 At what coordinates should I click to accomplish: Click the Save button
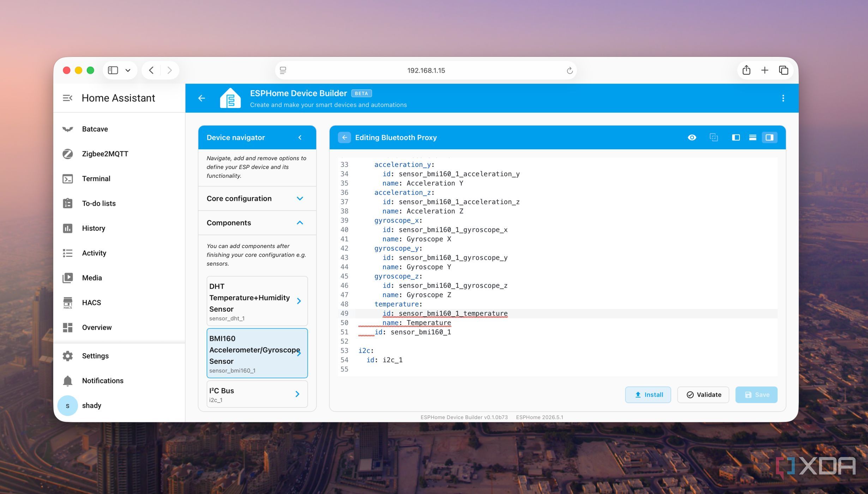756,395
